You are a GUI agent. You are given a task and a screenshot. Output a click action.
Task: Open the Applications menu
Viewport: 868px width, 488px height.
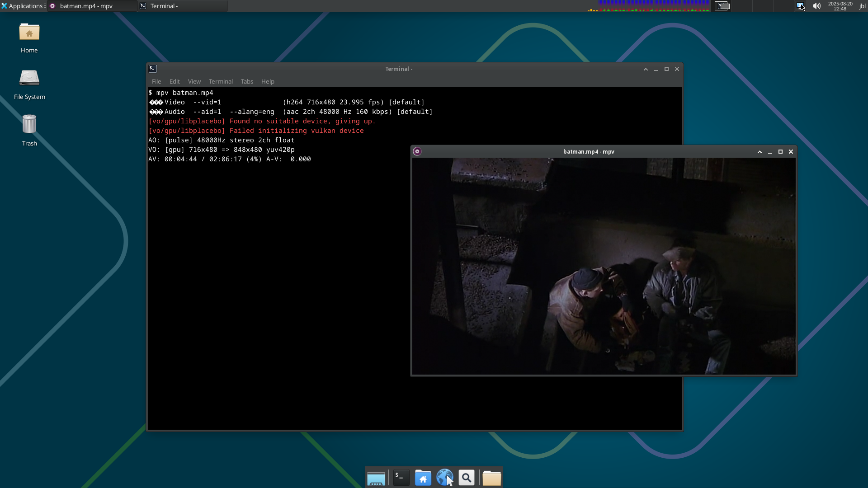(x=23, y=6)
